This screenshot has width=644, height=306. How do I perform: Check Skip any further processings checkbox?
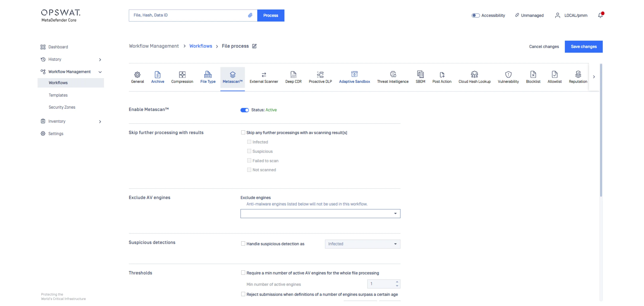pyautogui.click(x=243, y=132)
